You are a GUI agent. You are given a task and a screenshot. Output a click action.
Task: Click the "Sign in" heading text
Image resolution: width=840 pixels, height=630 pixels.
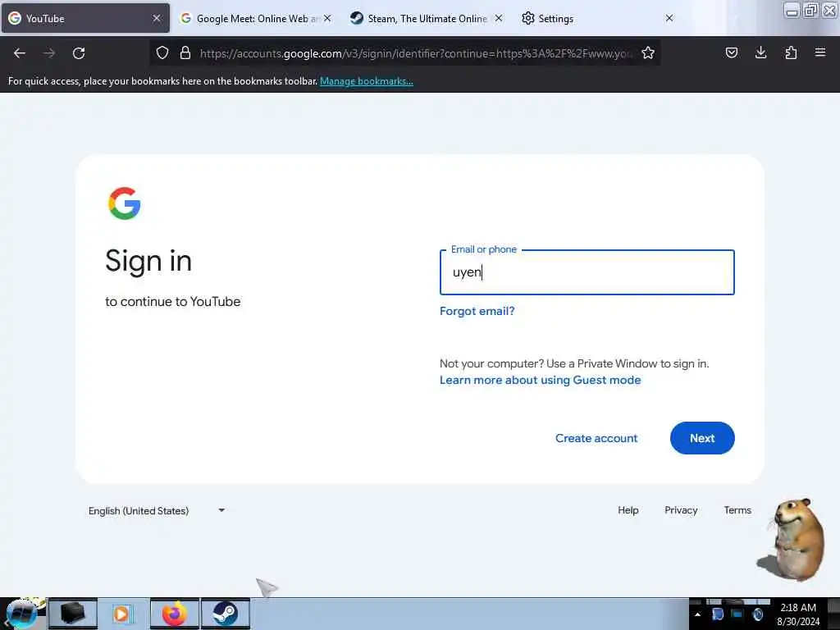click(x=148, y=262)
